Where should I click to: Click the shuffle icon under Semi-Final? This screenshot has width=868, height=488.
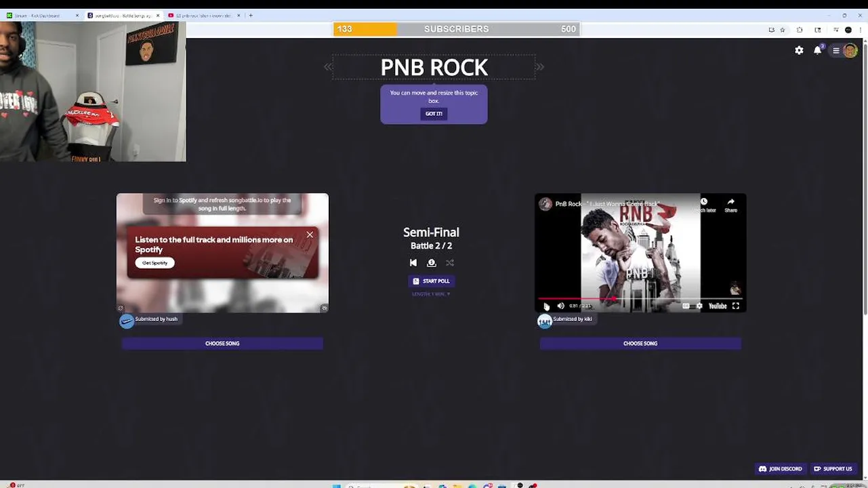[450, 263]
